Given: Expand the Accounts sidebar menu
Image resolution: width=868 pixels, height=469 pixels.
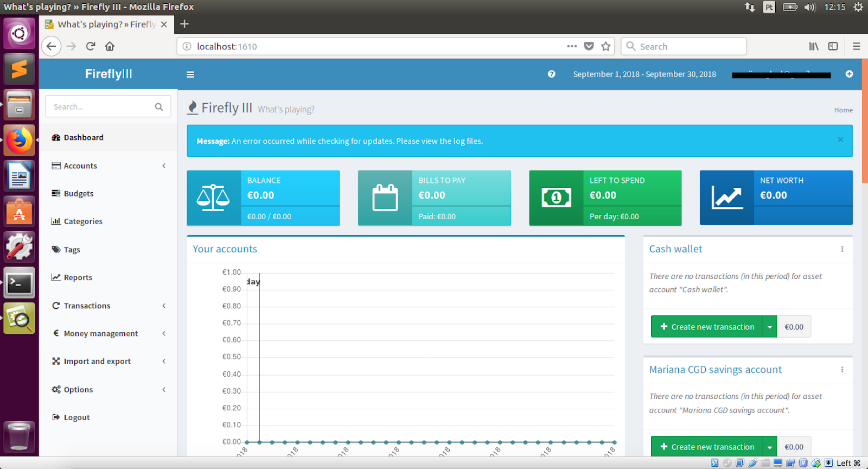Looking at the screenshot, I should [108, 166].
